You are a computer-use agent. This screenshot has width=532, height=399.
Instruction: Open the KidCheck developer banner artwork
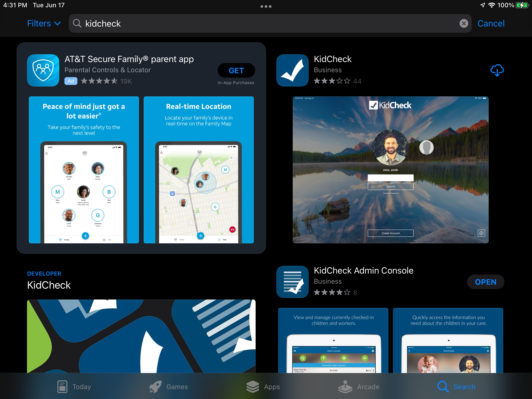(141, 336)
